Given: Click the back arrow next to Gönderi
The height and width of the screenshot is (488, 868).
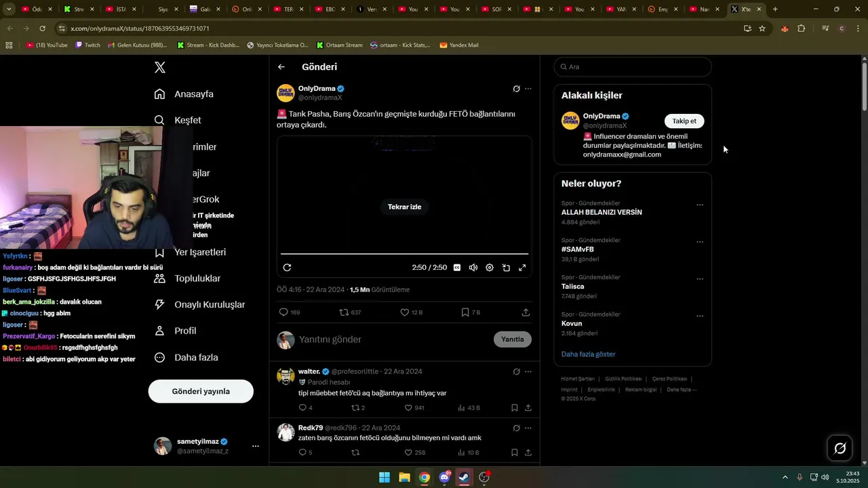Looking at the screenshot, I should pyautogui.click(x=281, y=66).
